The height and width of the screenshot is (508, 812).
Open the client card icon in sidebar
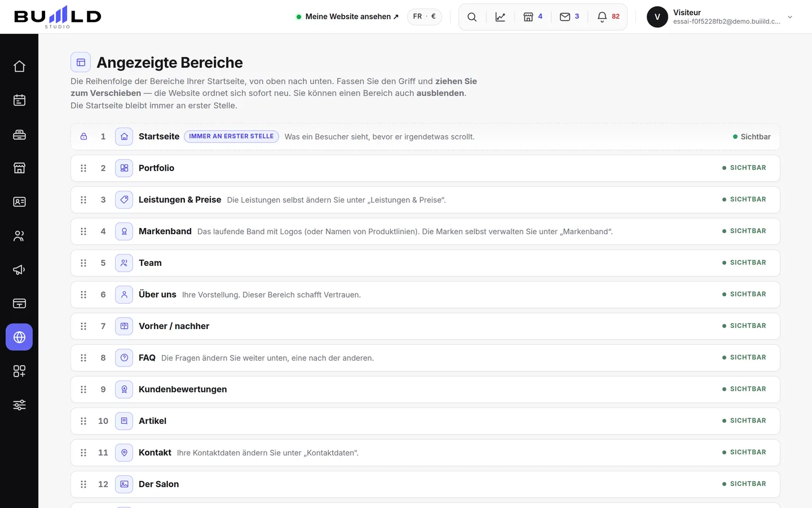pyautogui.click(x=19, y=202)
